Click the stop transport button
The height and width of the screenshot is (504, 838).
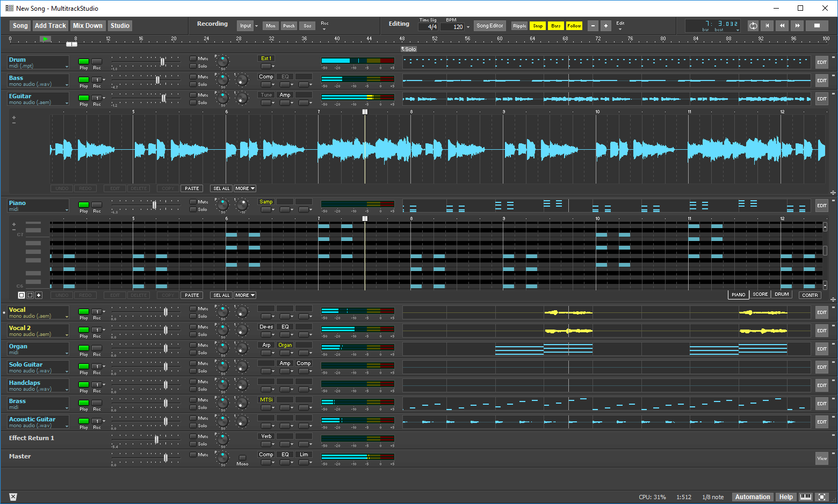[x=817, y=26]
